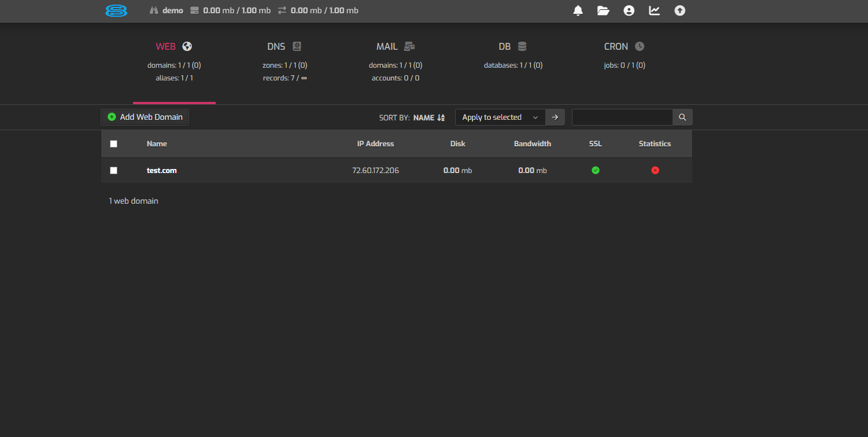Click the magnifier search button

click(x=682, y=117)
